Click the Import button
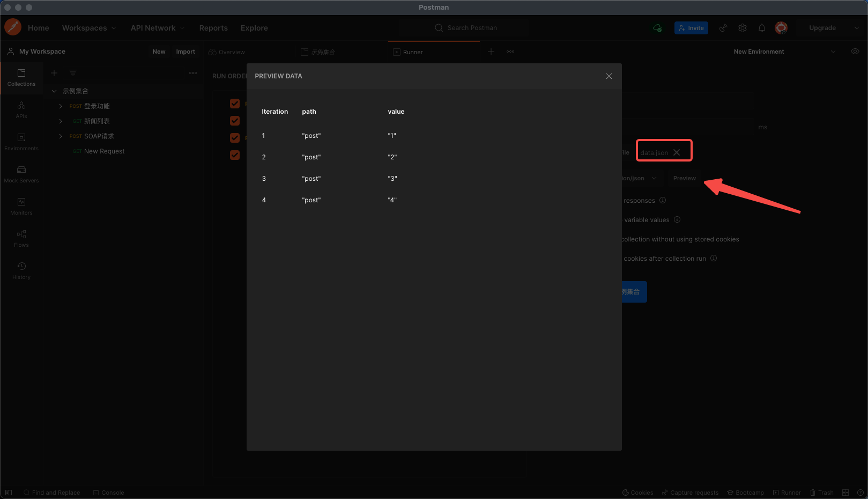This screenshot has height=499, width=868. click(x=186, y=52)
